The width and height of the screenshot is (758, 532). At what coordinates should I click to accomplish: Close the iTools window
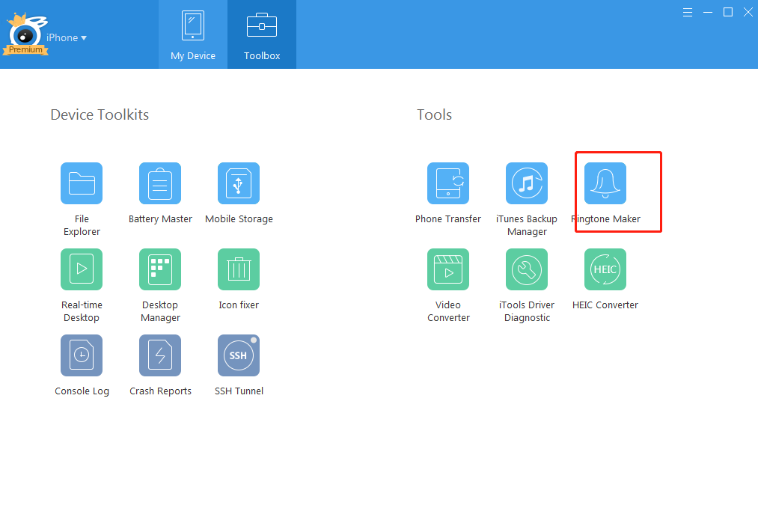coord(748,13)
